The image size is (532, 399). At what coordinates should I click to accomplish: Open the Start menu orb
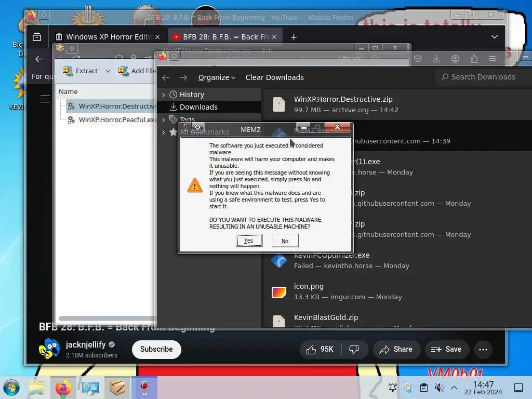[11, 388]
